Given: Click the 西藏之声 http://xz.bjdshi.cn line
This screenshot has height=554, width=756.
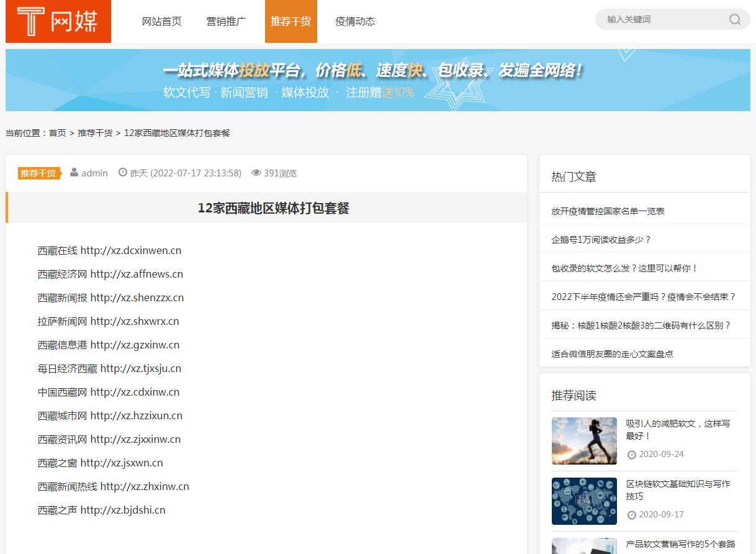Looking at the screenshot, I should (101, 511).
